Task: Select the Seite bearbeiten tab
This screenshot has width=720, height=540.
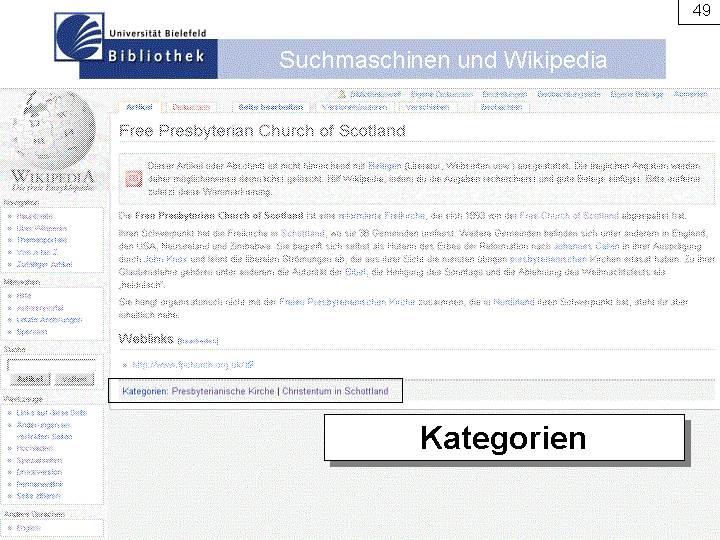Action: click(270, 107)
